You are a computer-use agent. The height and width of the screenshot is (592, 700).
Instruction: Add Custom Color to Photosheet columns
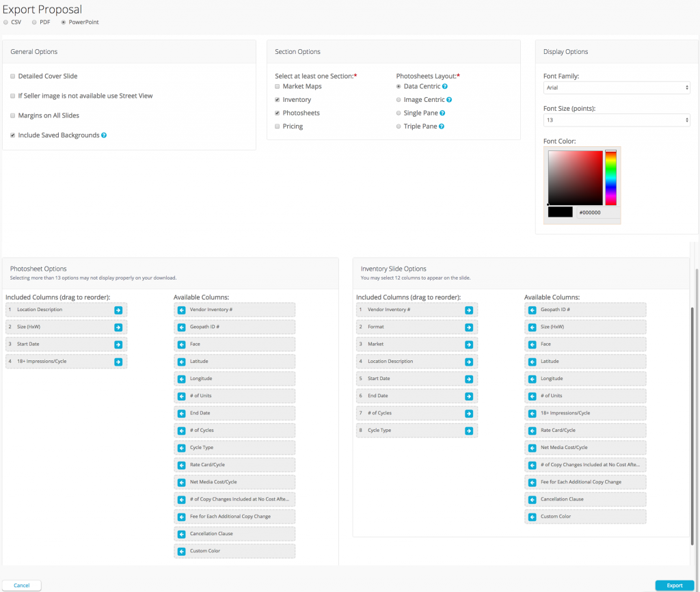(x=182, y=552)
